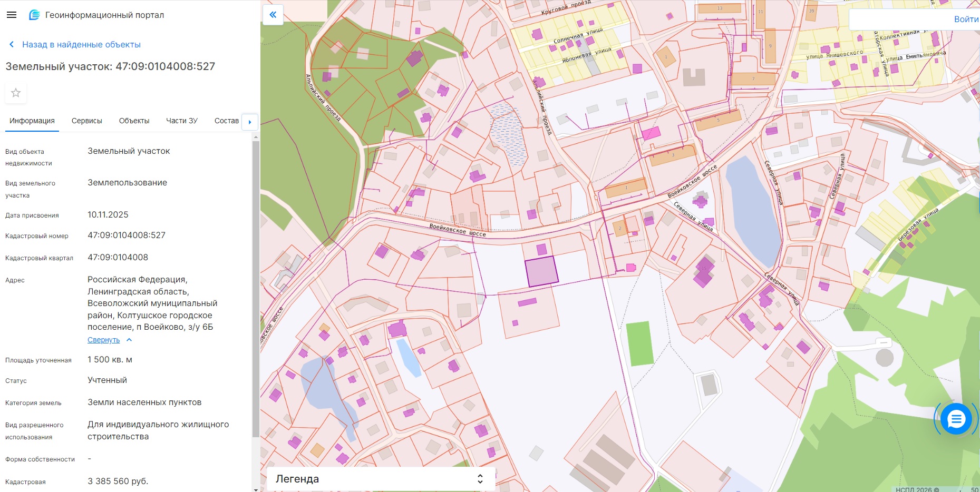Click the Войти login button

[966, 19]
